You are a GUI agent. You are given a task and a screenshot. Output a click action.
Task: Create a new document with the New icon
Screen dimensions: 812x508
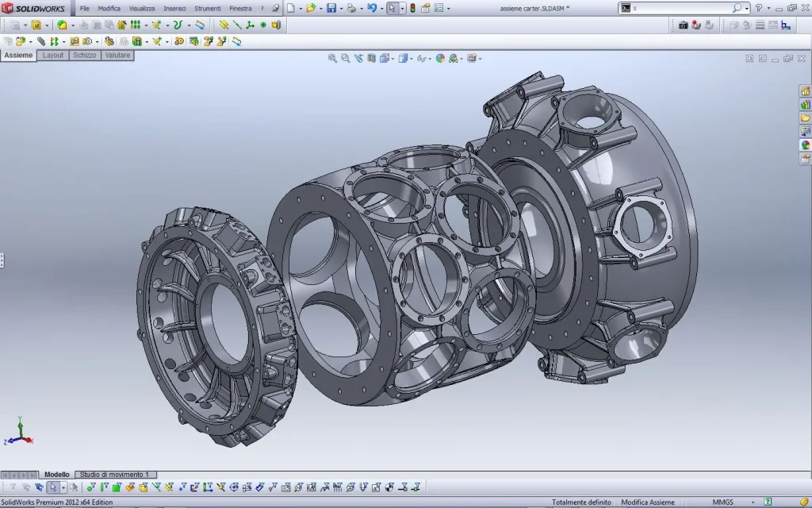pyautogui.click(x=291, y=8)
